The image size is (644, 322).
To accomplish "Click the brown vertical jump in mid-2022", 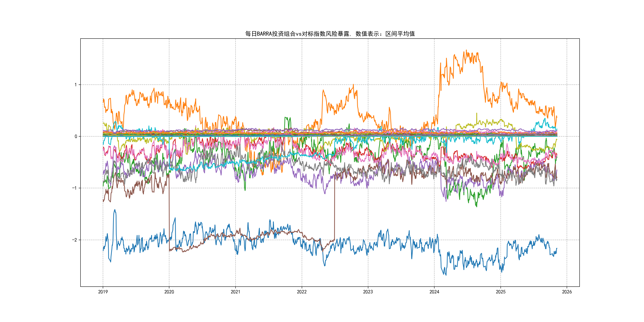I will [335, 208].
